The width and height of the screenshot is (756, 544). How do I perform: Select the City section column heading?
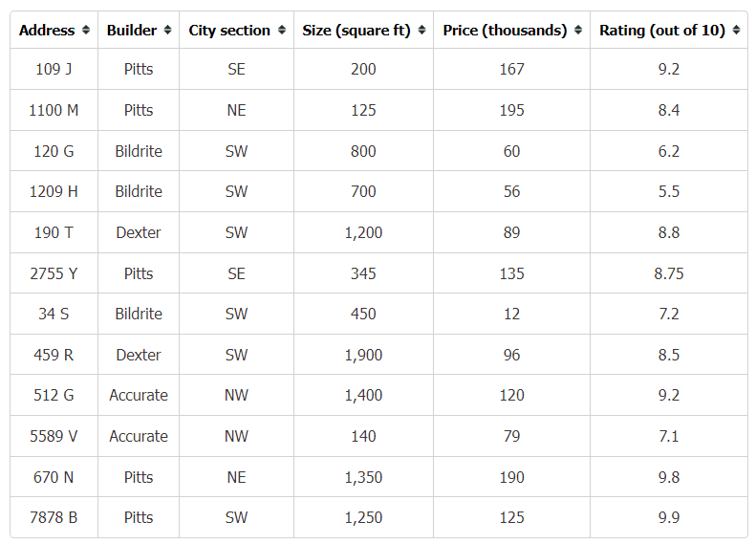[229, 30]
